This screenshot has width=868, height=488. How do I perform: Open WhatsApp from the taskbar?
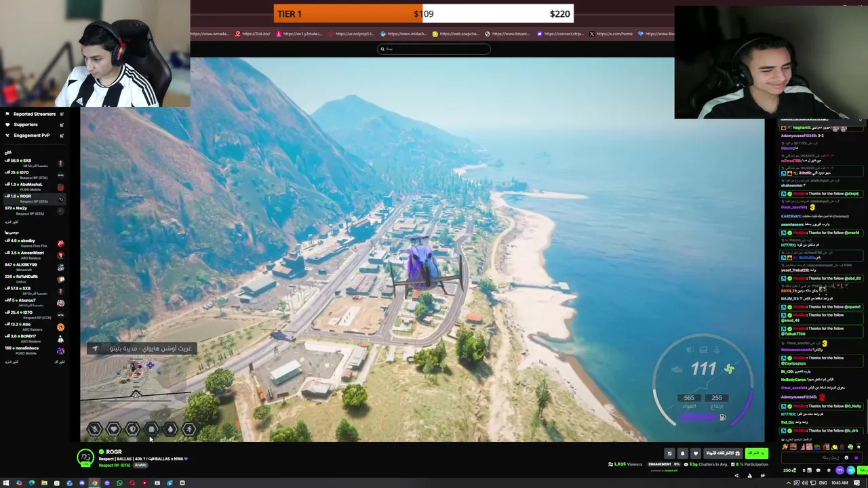pos(119,483)
